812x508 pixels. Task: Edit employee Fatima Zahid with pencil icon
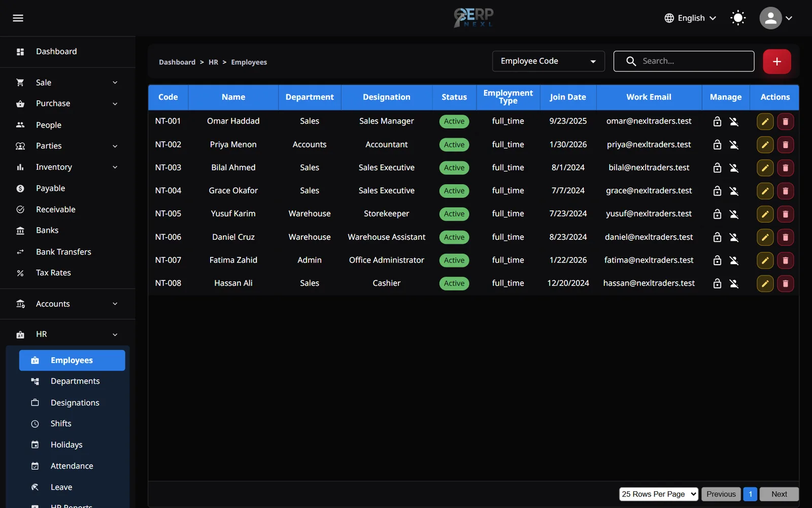point(765,260)
